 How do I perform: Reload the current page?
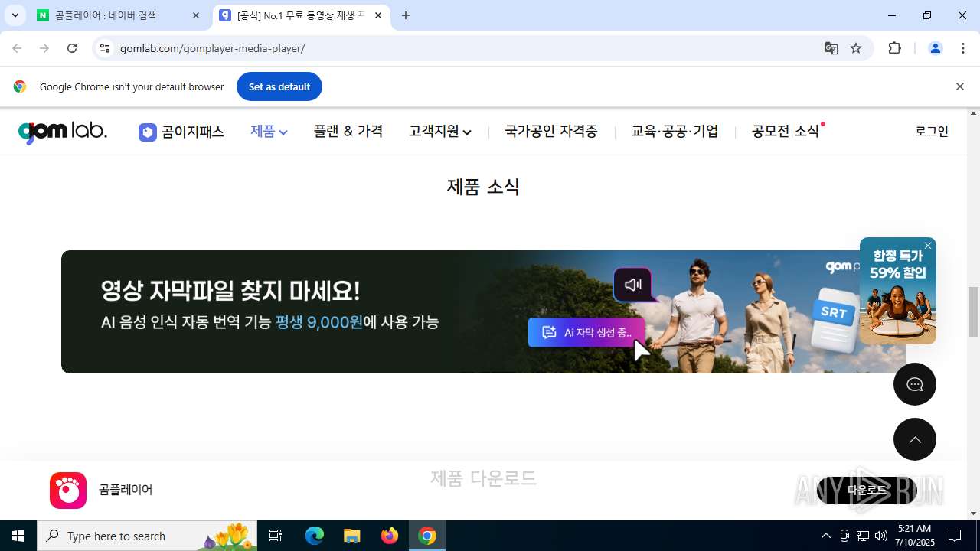72,48
